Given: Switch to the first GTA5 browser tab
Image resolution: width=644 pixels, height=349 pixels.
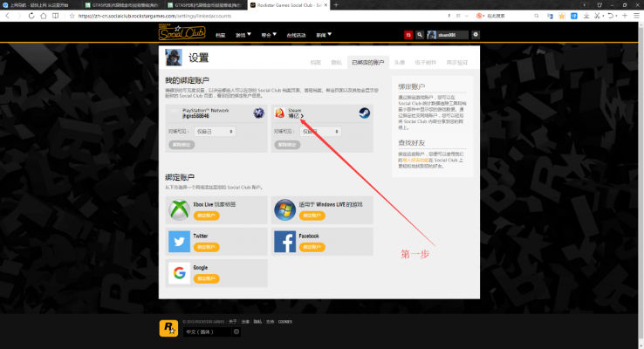Looking at the screenshot, I should point(124,5).
